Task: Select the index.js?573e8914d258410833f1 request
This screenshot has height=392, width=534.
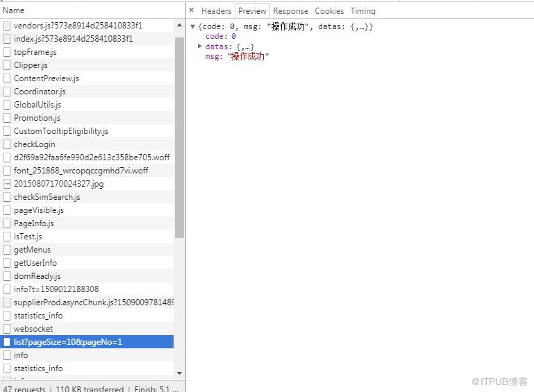Action: click(x=88, y=39)
